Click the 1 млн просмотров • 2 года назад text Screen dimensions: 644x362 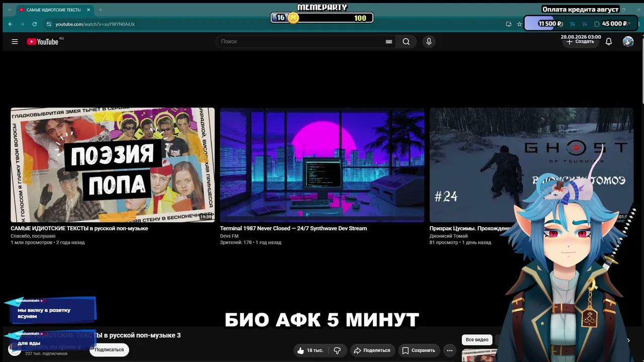pyautogui.click(x=48, y=242)
